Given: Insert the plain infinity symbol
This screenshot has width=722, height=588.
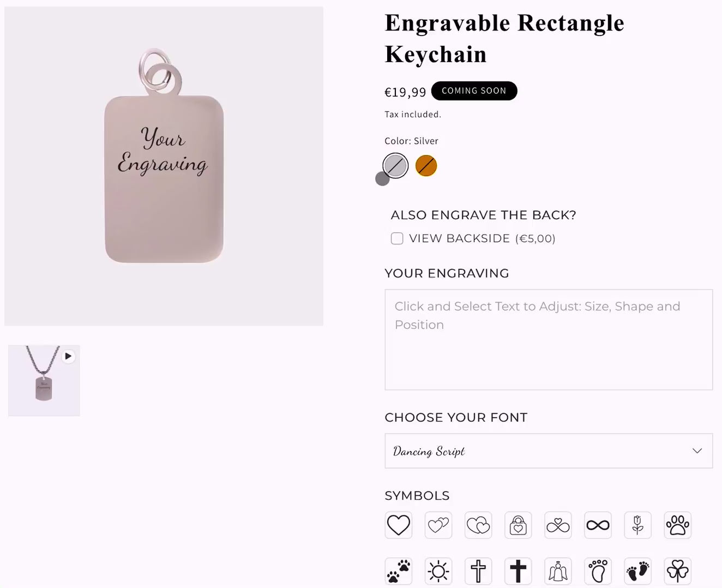Looking at the screenshot, I should 598,525.
